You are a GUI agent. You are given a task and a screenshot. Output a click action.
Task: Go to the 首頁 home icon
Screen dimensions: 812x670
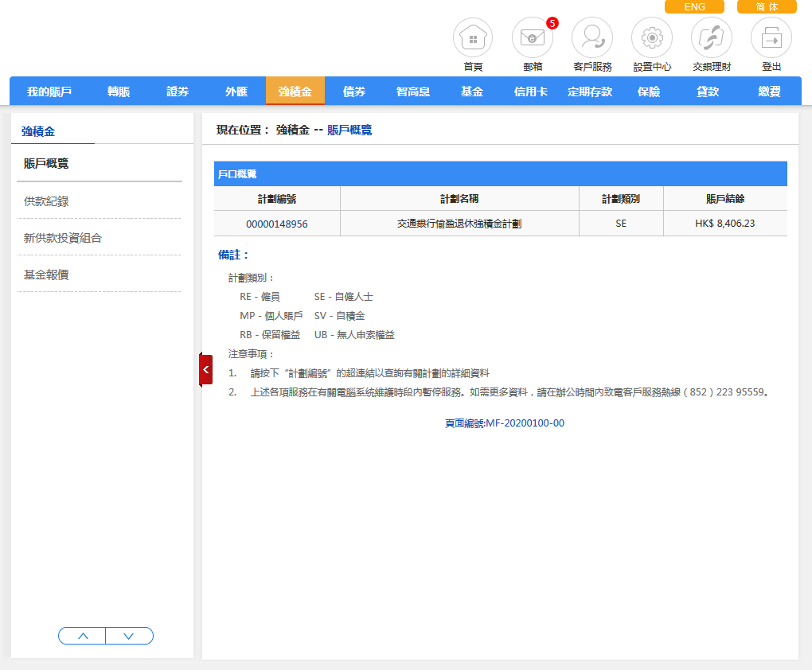tap(473, 38)
